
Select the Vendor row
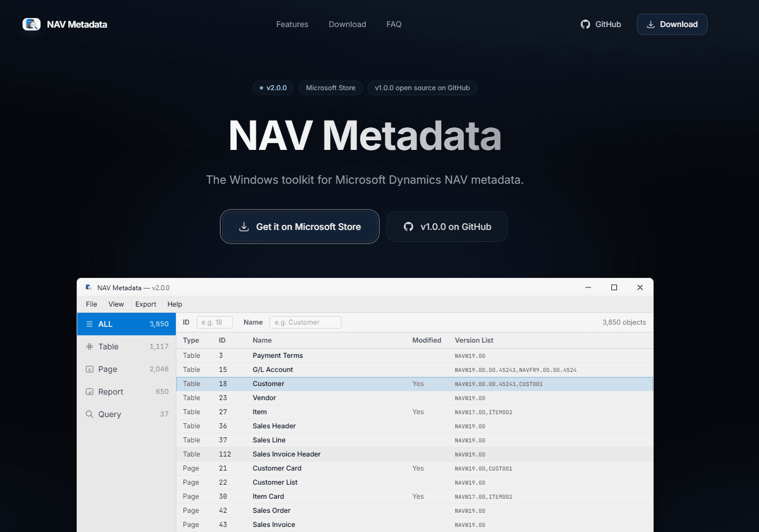pyautogui.click(x=415, y=398)
